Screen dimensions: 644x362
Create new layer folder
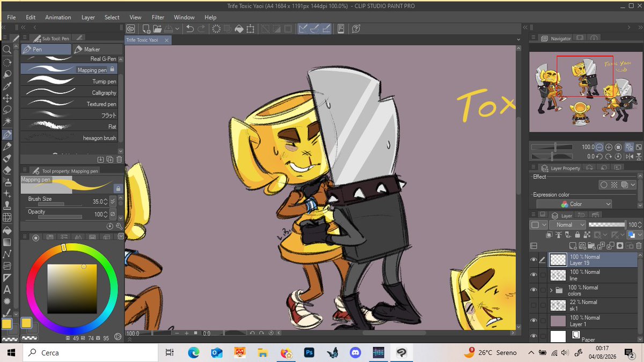[592, 246]
